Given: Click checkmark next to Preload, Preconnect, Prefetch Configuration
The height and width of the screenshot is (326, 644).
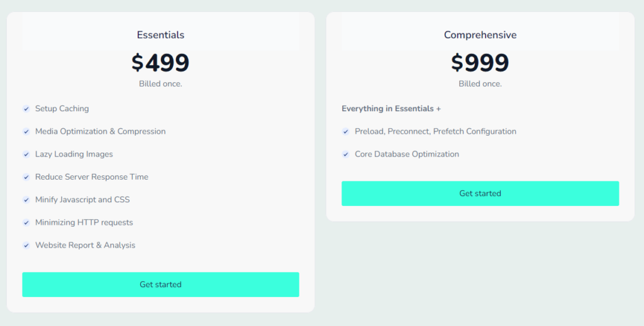Looking at the screenshot, I should pos(346,131).
